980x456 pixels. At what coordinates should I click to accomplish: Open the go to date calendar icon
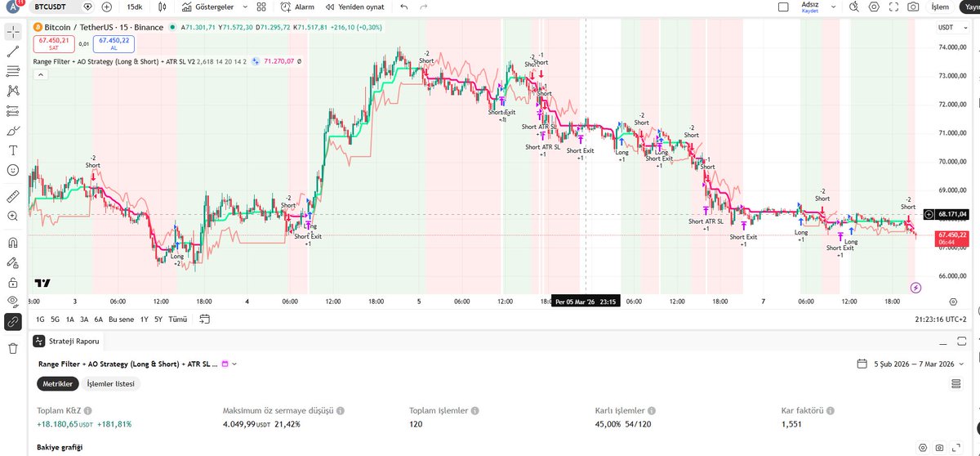tap(204, 319)
